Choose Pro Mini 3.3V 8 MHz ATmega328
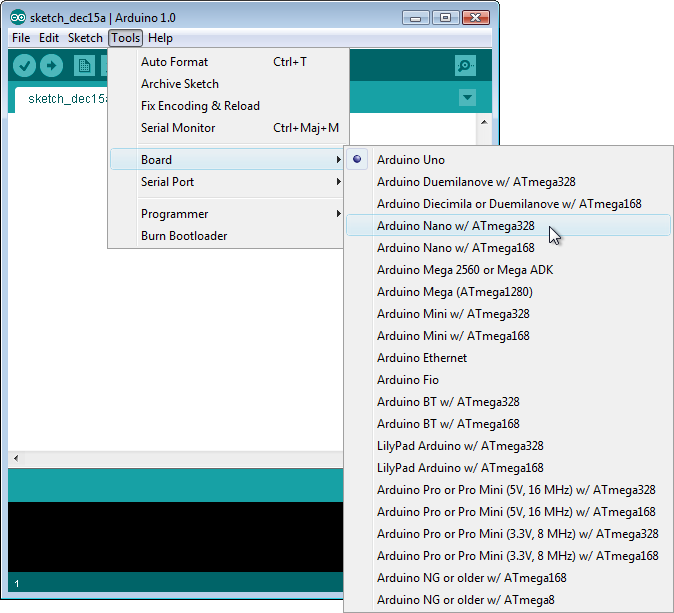Screen dimensions: 674x613 point(509,533)
